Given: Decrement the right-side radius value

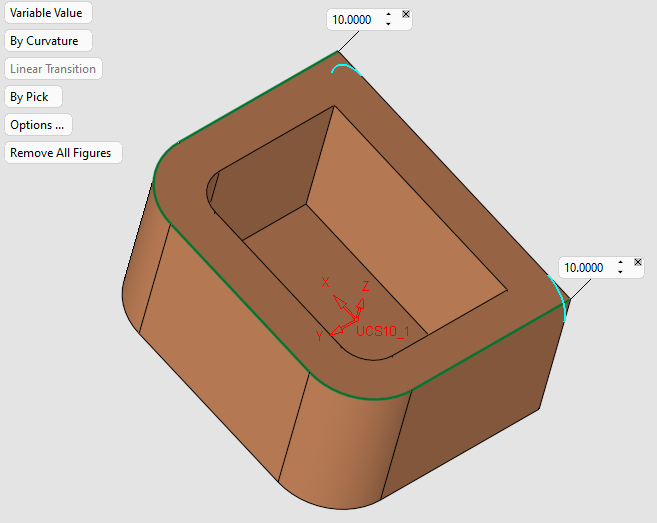Looking at the screenshot, I should [621, 273].
